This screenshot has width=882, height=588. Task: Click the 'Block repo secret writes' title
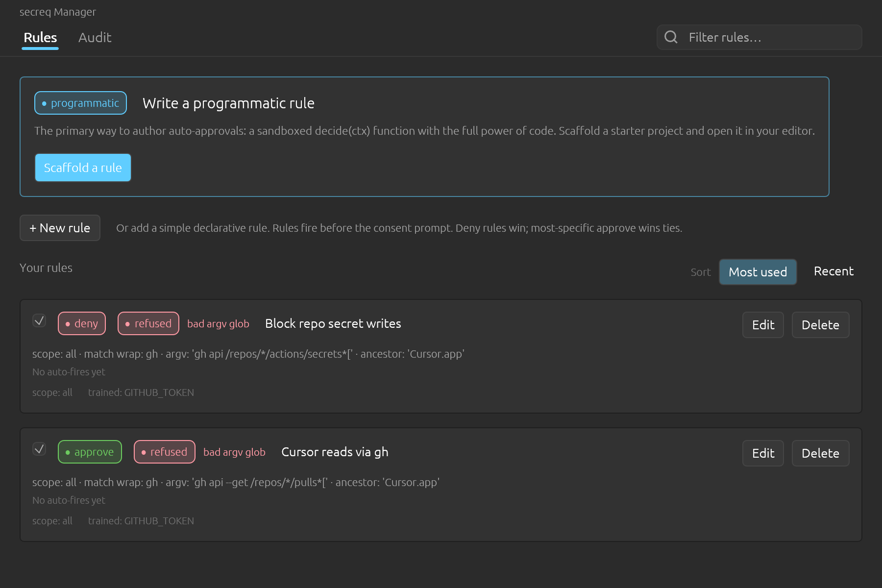pyautogui.click(x=333, y=323)
